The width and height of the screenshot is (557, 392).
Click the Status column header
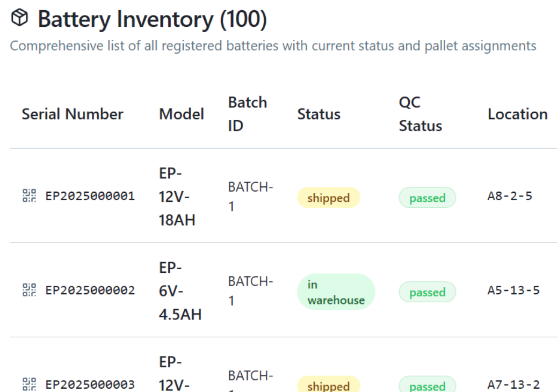[x=319, y=114]
